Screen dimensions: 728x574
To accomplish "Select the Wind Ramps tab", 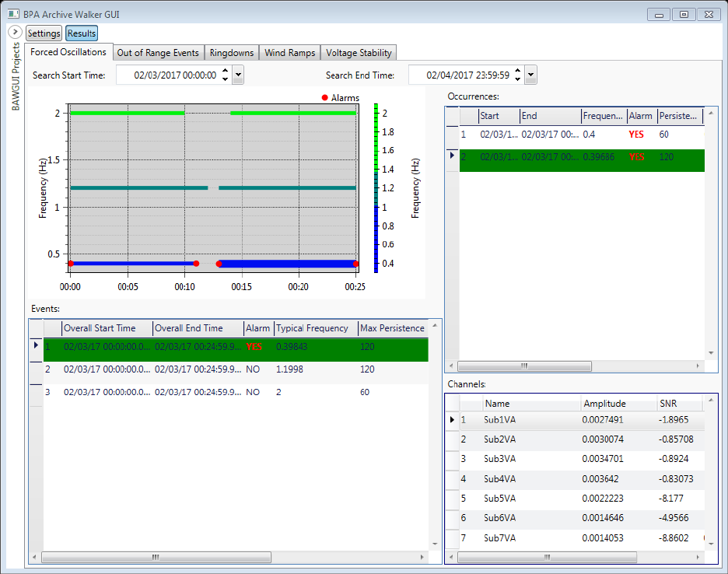I will [x=289, y=53].
